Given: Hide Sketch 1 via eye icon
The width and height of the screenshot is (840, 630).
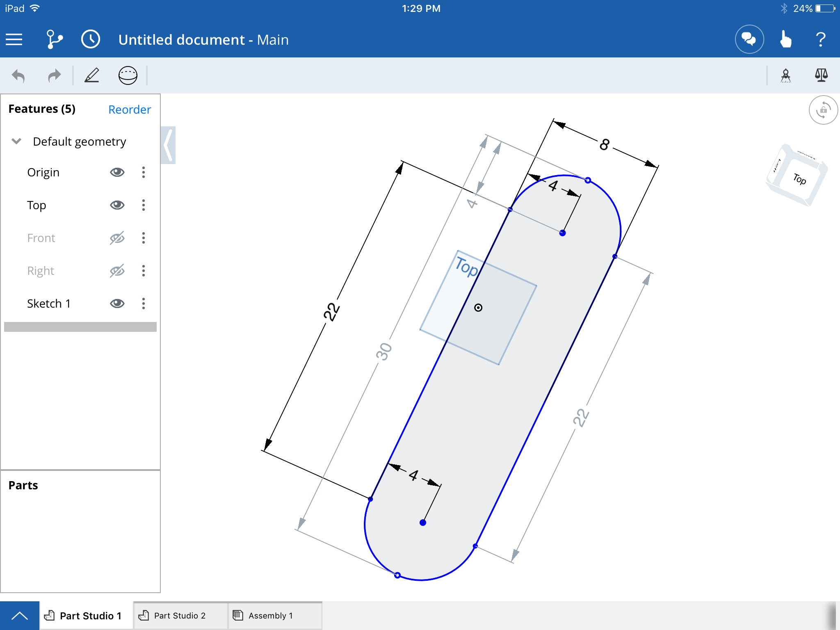Looking at the screenshot, I should [117, 304].
